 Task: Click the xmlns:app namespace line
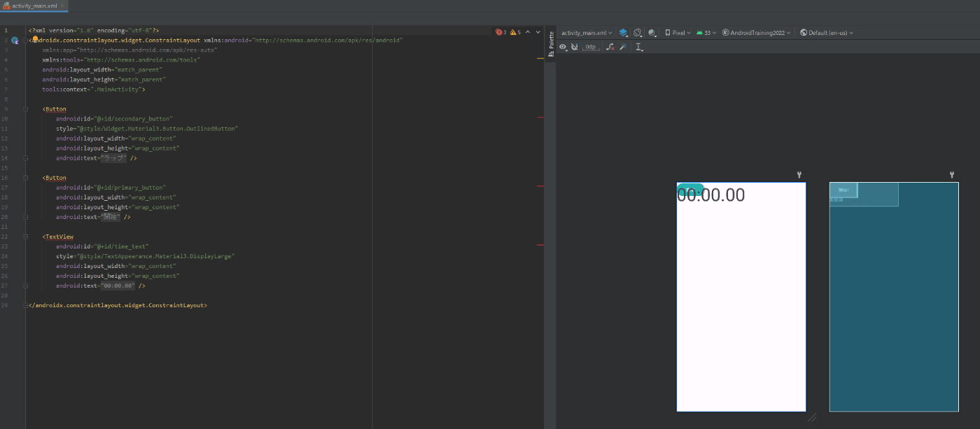click(x=129, y=50)
